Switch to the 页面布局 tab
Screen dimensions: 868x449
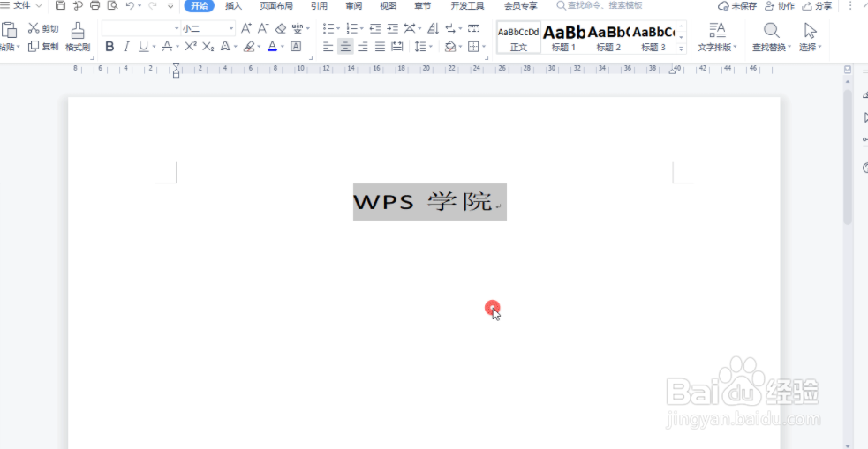(x=276, y=6)
